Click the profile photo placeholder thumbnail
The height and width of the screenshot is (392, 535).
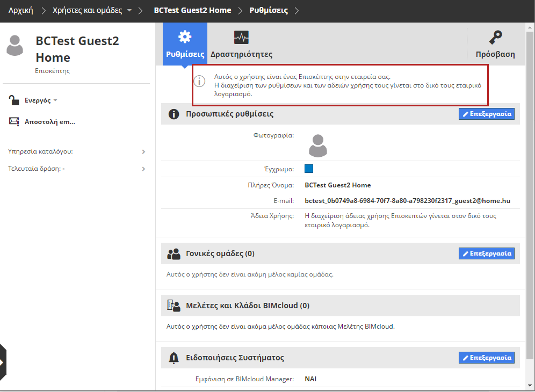[318, 145]
